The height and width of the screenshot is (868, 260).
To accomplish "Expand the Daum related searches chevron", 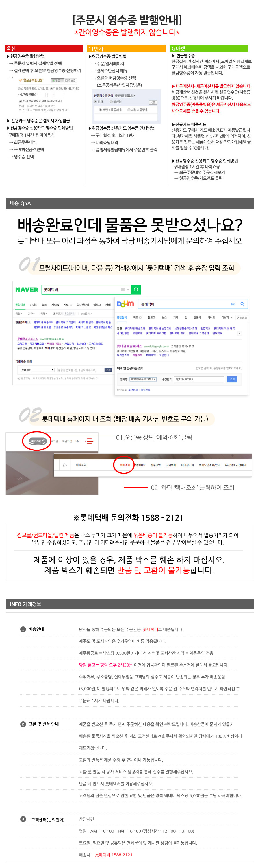I will (239, 333).
